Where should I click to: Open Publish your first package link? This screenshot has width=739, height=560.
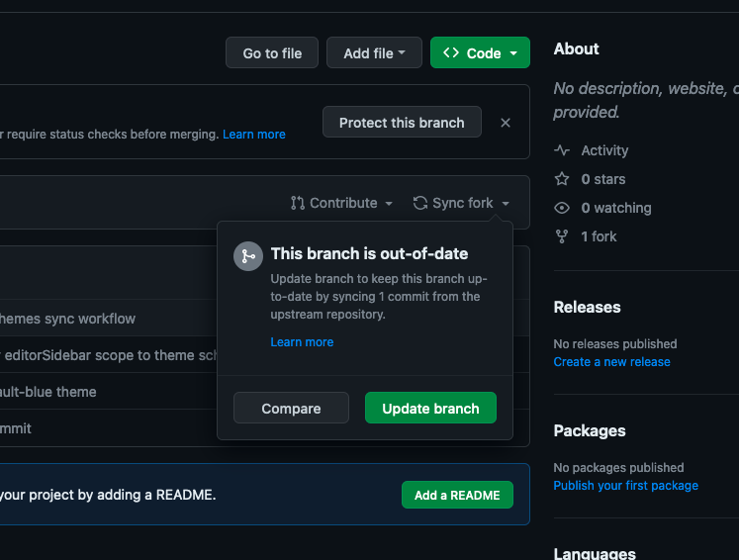625,486
